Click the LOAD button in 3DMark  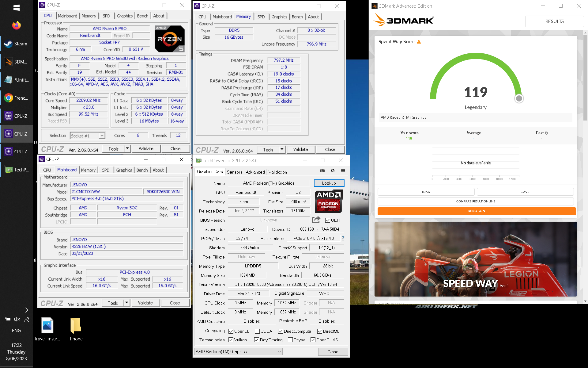click(426, 192)
